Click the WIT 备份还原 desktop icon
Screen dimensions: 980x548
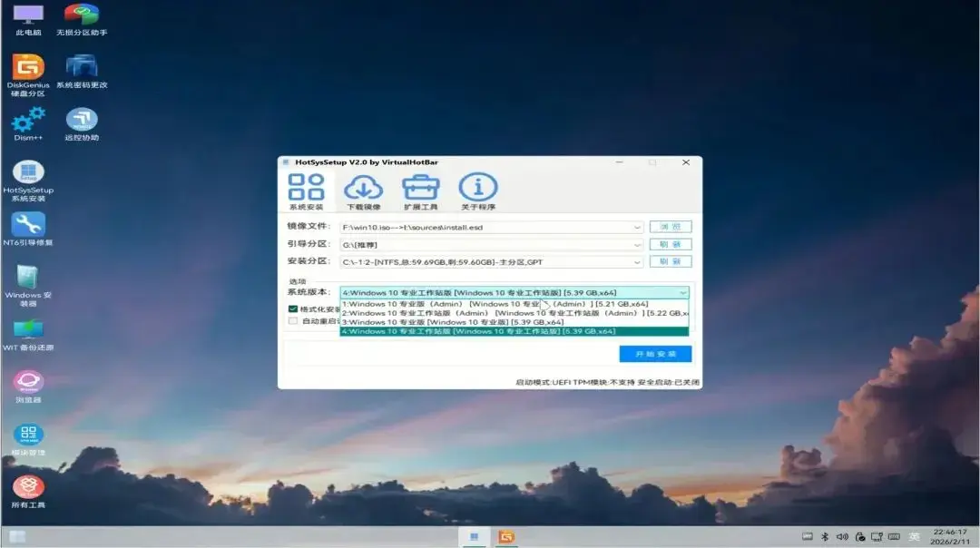pyautogui.click(x=28, y=329)
